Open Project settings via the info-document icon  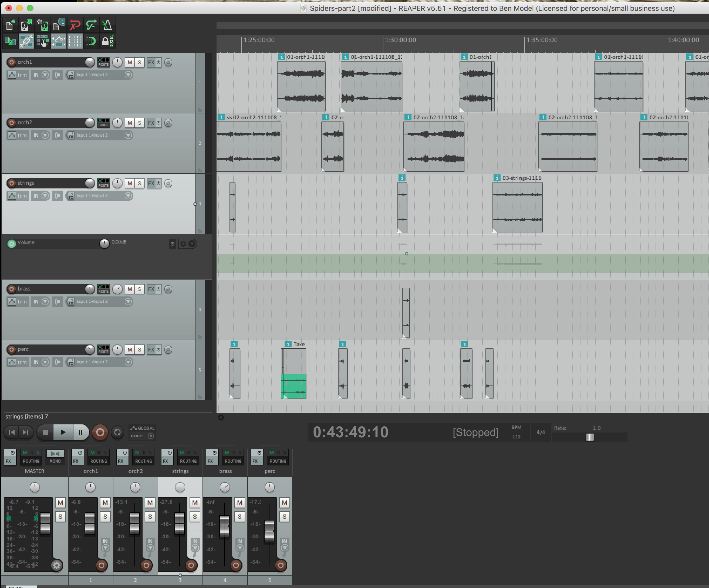(59, 25)
